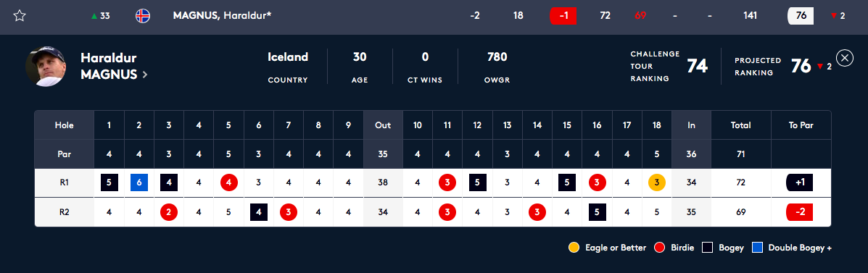This screenshot has height=273, width=868.
Task: Select the R1 row label
Action: pos(65,183)
